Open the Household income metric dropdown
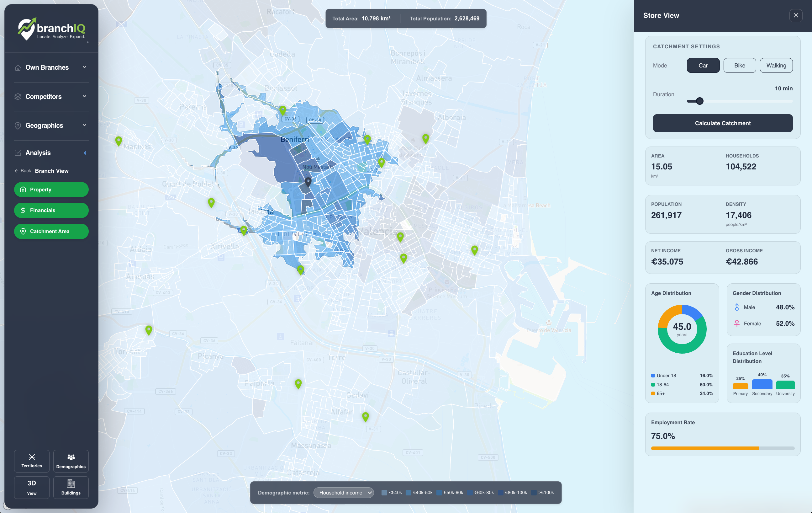The height and width of the screenshot is (513, 812). [x=344, y=492]
